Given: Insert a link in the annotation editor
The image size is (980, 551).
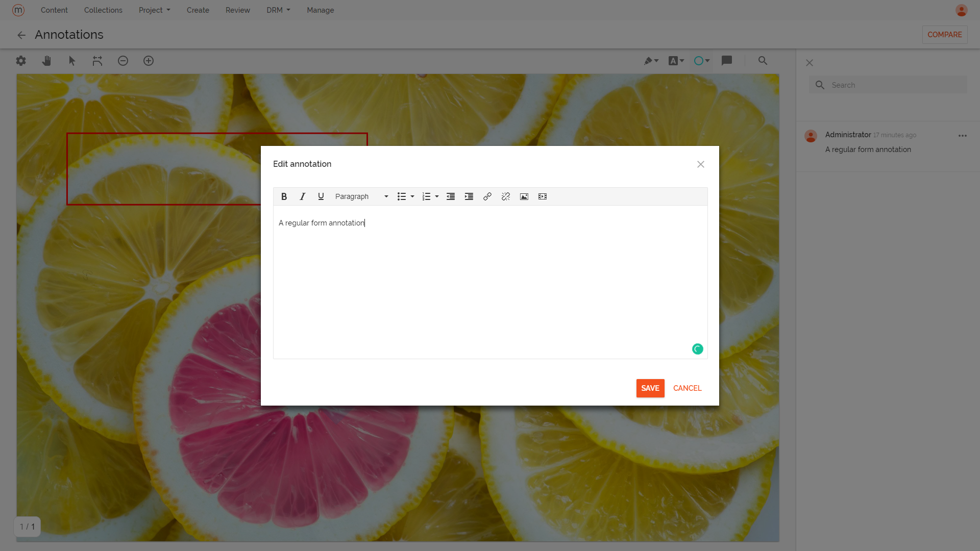Looking at the screenshot, I should click(x=487, y=196).
